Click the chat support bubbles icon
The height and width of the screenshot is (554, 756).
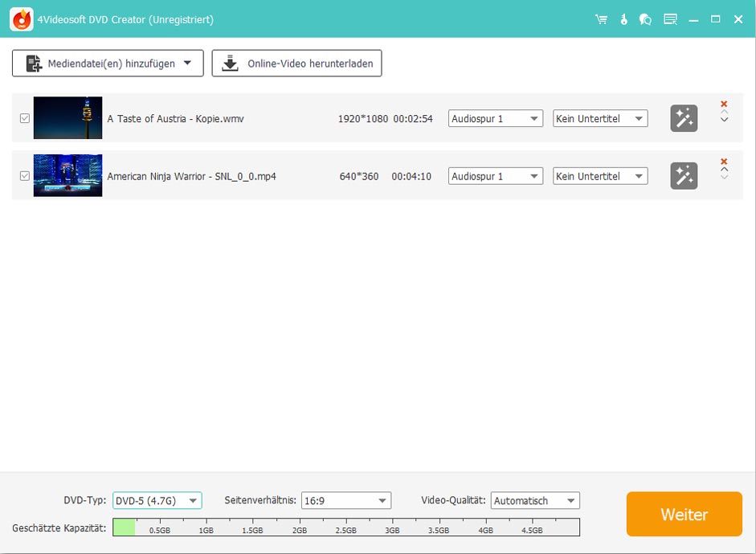pyautogui.click(x=645, y=19)
